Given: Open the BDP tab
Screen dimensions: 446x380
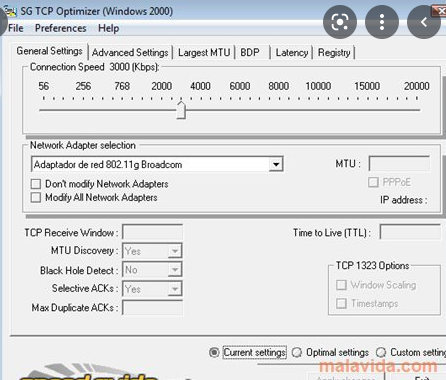Looking at the screenshot, I should (x=250, y=53).
